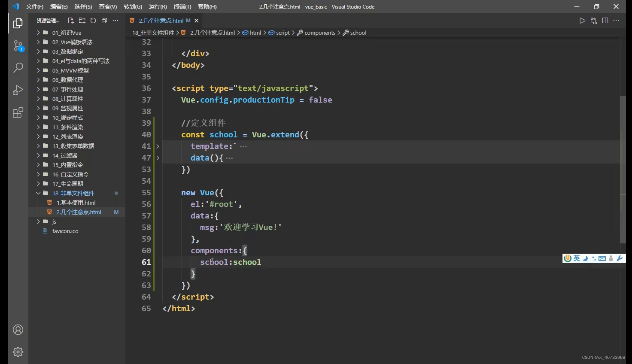Screen dimensions: 632x364
Task: Click the IME toolbar logo icon
Action: 568,258
